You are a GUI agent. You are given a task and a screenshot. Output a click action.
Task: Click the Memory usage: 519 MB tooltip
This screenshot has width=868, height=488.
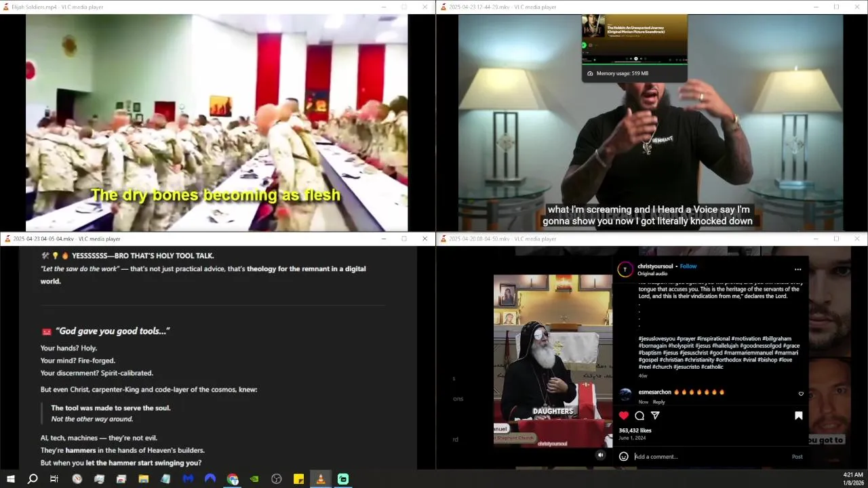click(634, 73)
